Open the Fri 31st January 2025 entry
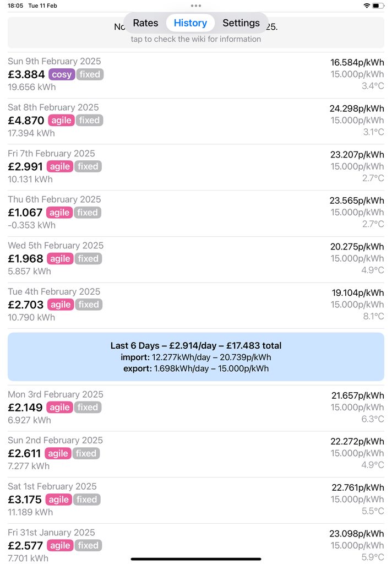Viewport: 392px width, 564px height. pyautogui.click(x=196, y=544)
